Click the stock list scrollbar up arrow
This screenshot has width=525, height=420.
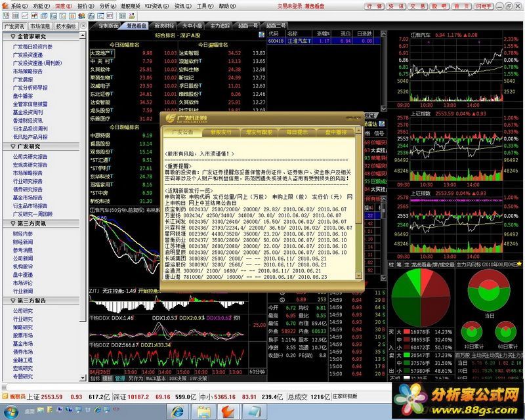[x=384, y=33]
